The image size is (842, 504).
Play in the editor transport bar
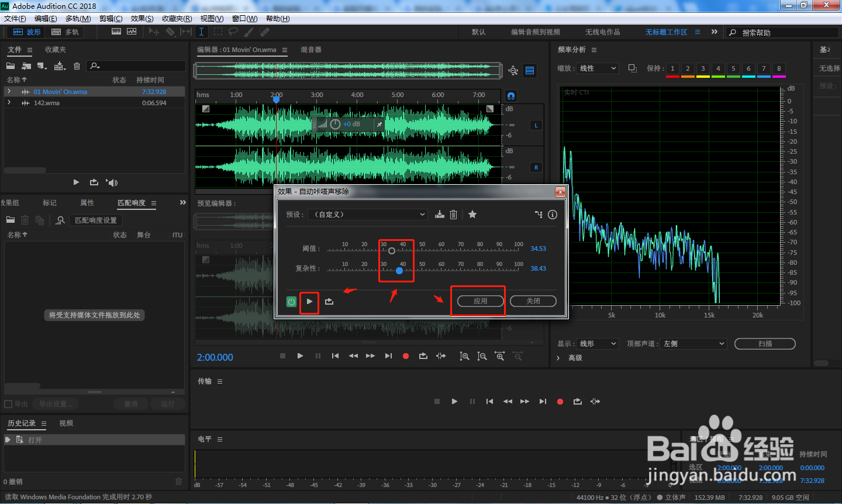coord(301,356)
